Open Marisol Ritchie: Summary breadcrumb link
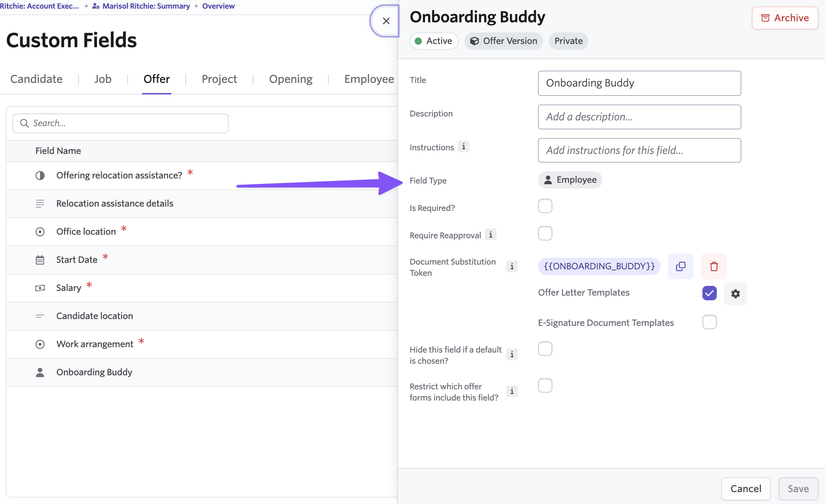The height and width of the screenshot is (504, 825). tap(146, 6)
